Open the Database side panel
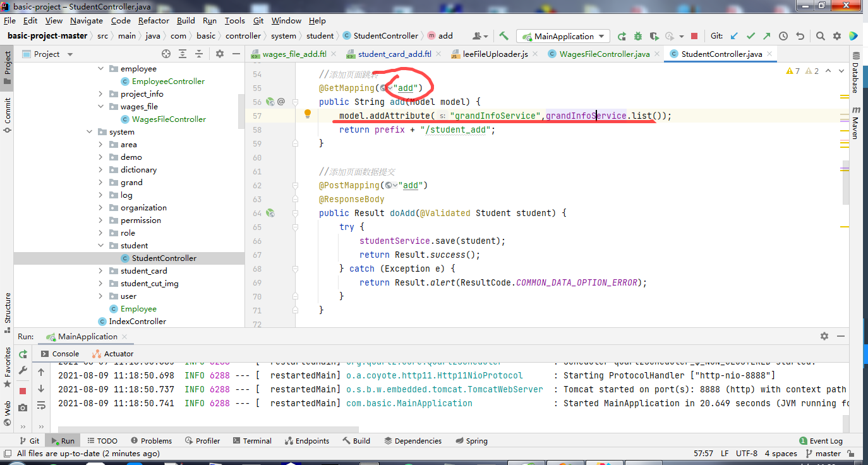The height and width of the screenshot is (465, 868). pos(855,73)
